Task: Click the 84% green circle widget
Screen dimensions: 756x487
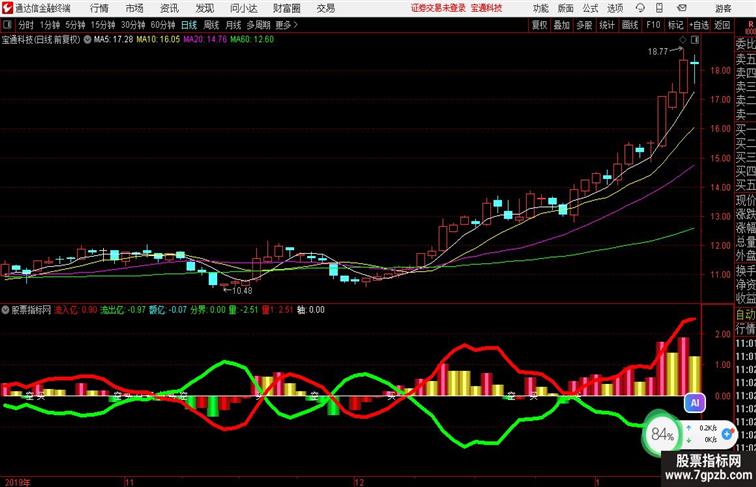Action: click(x=662, y=434)
